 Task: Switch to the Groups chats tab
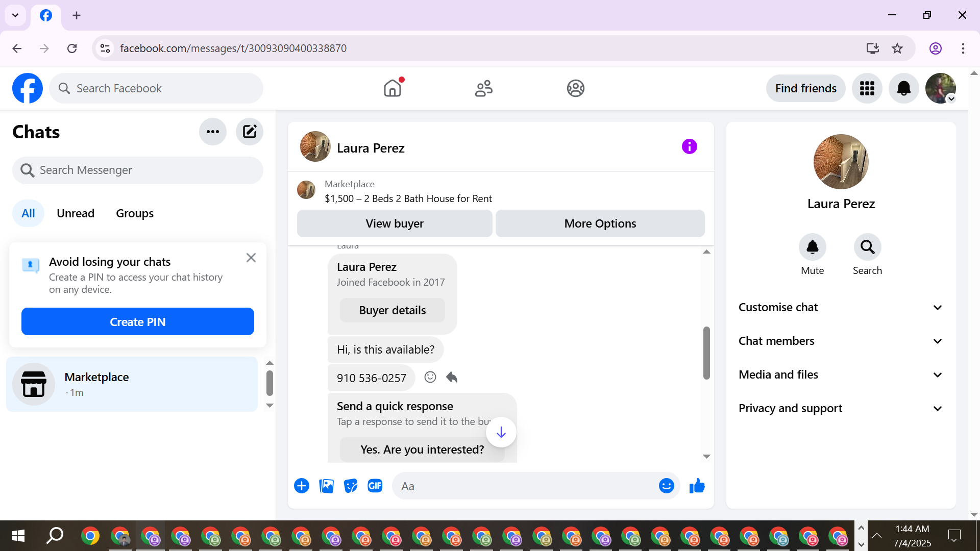tap(135, 214)
